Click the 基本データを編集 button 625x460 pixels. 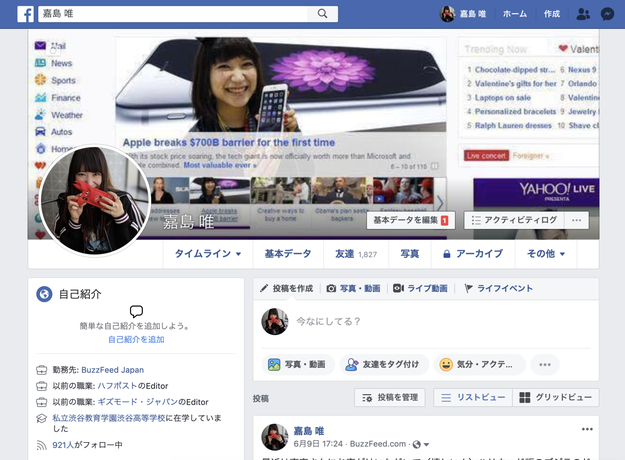pos(411,220)
